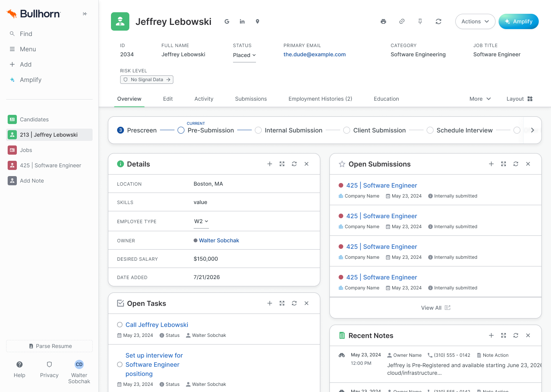Open LinkedIn icon next to candidate name
Screen dimensions: 551x392
click(x=242, y=21)
